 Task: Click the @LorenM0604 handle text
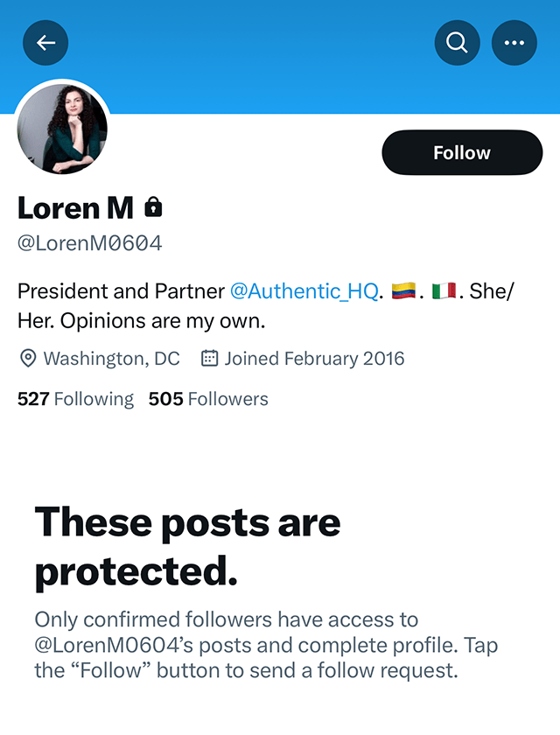89,242
